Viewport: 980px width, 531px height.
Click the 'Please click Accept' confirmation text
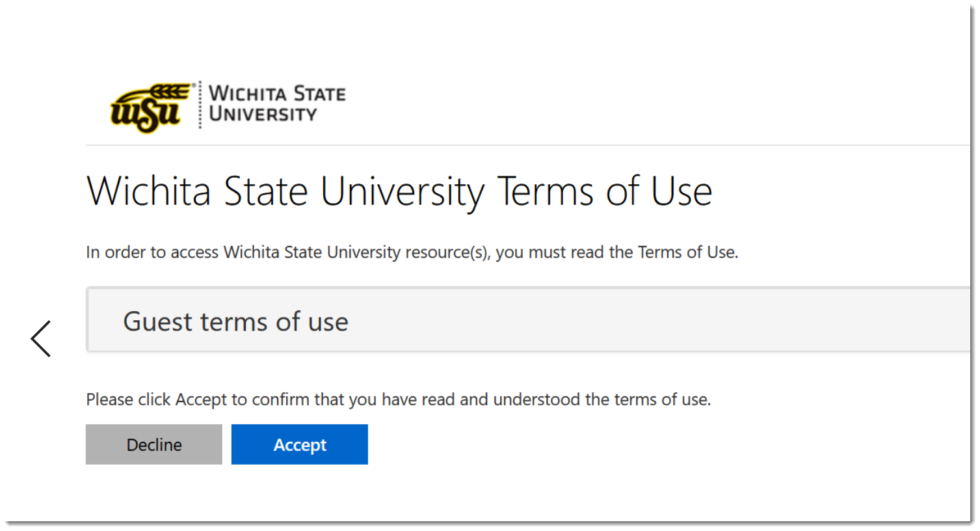pyautogui.click(x=399, y=400)
